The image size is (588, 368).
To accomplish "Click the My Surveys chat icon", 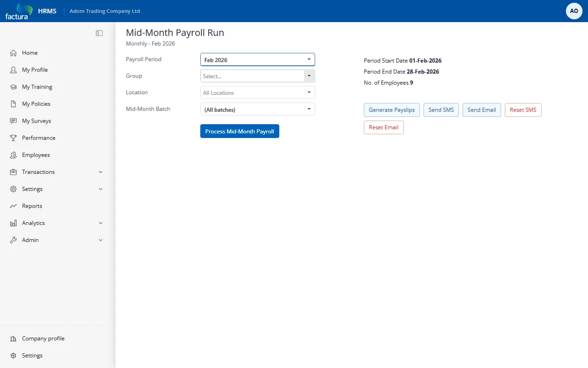I will tap(13, 121).
